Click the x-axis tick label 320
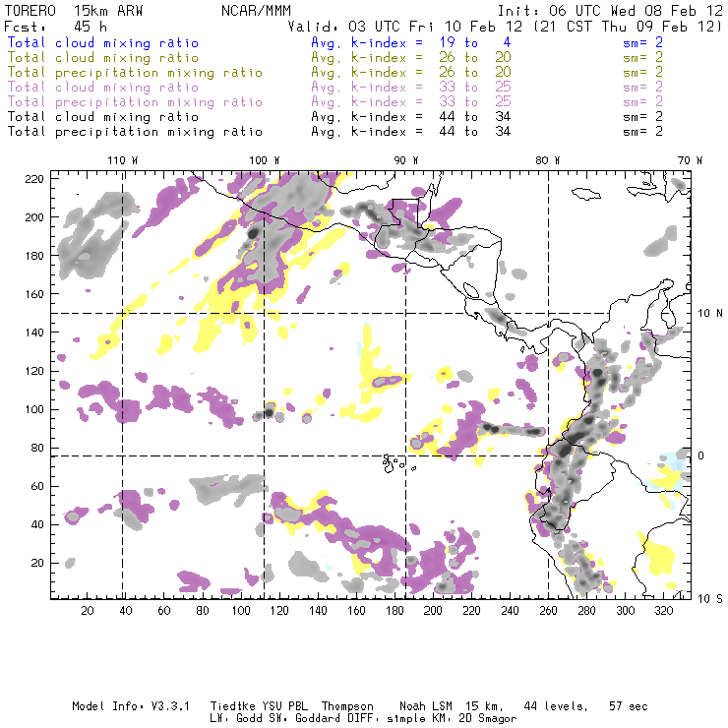This screenshot has height=728, width=728. point(663,611)
